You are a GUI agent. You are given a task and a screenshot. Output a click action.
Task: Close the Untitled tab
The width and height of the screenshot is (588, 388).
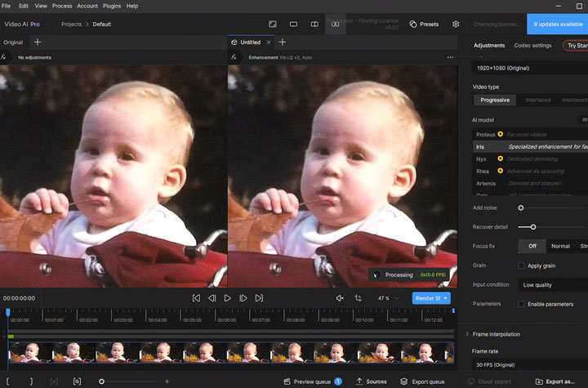[x=269, y=42]
